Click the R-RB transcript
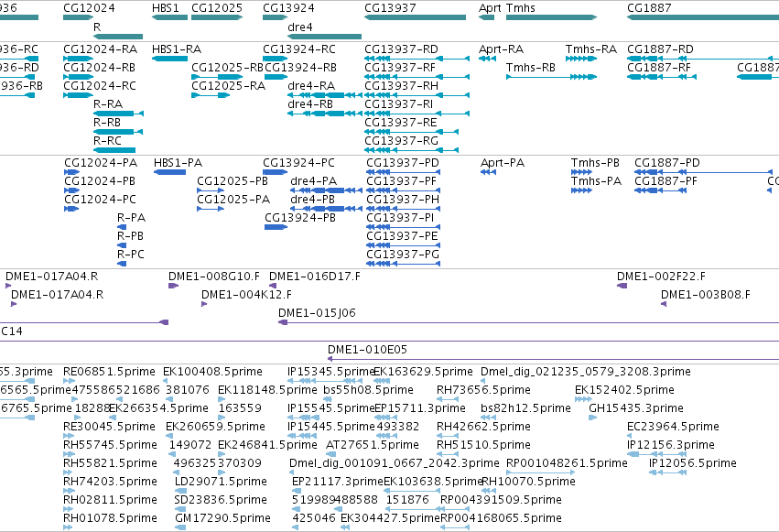Screen dimensions: 779x532 tap(118, 132)
